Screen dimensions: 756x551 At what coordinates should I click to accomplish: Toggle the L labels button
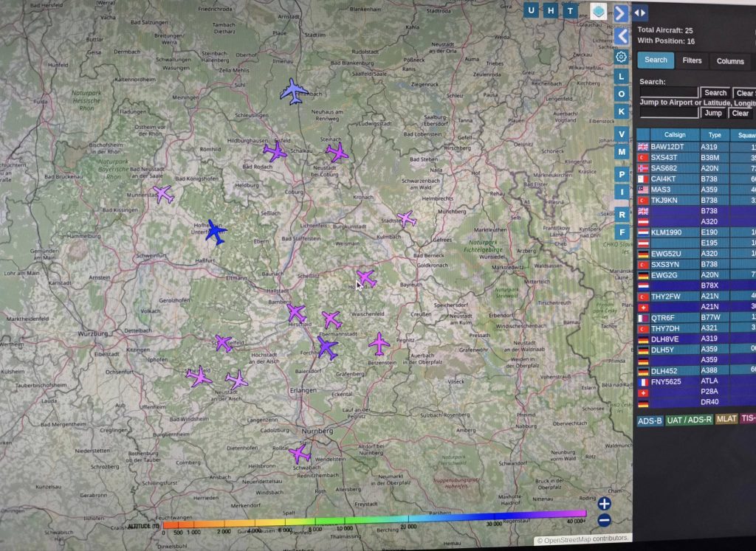[x=622, y=76]
